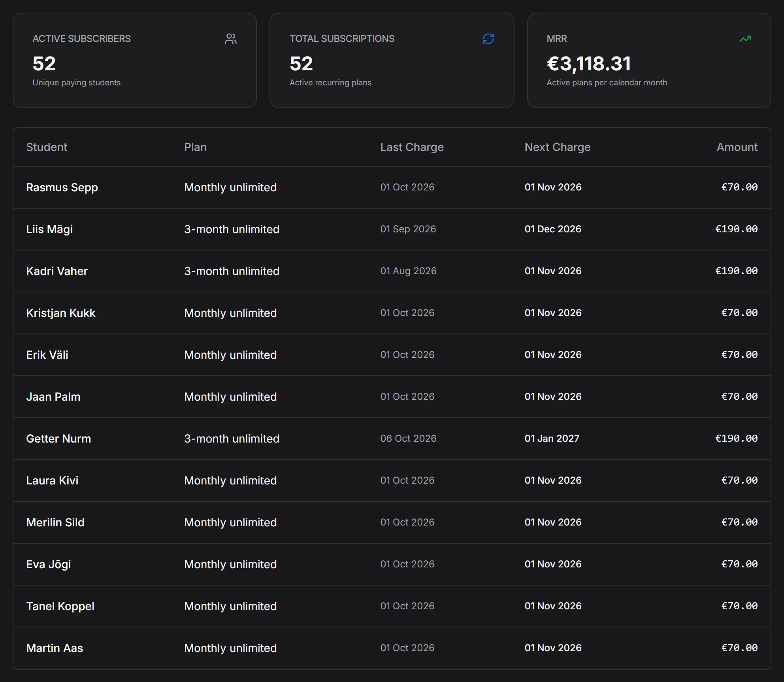The width and height of the screenshot is (784, 682).
Task: Open student row Kadri Vaher
Action: pyautogui.click(x=392, y=271)
